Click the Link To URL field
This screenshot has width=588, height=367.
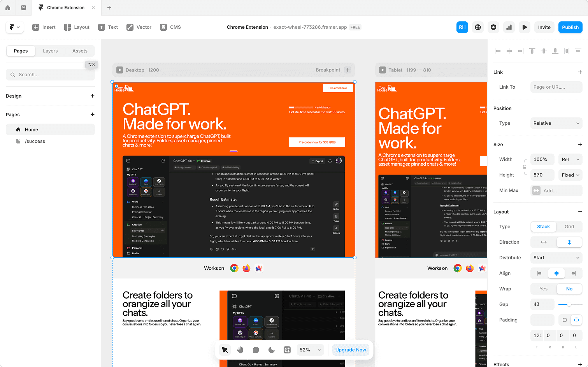(x=556, y=87)
